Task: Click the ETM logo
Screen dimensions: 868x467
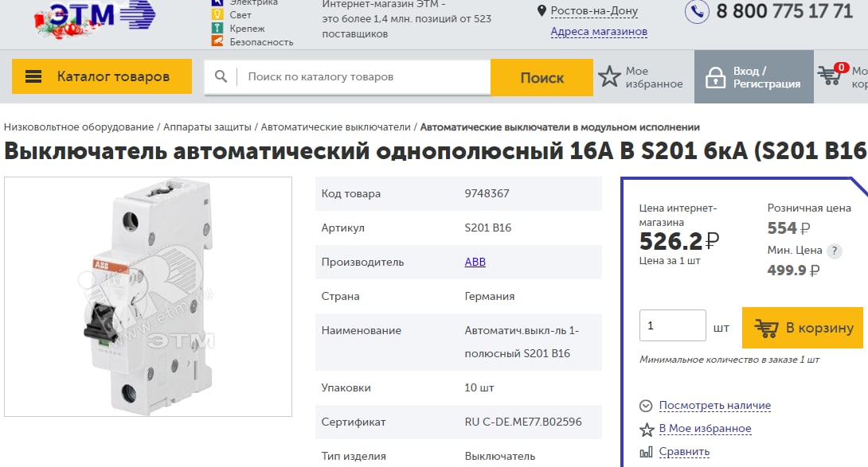Action: [x=95, y=18]
